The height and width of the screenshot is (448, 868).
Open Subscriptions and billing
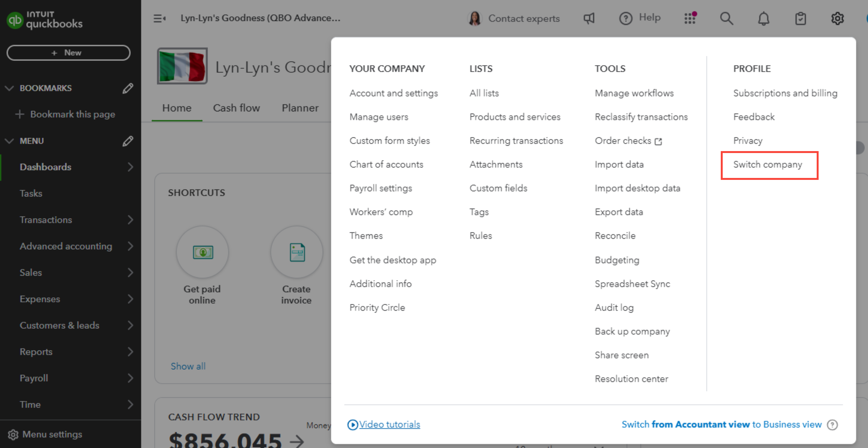point(785,93)
